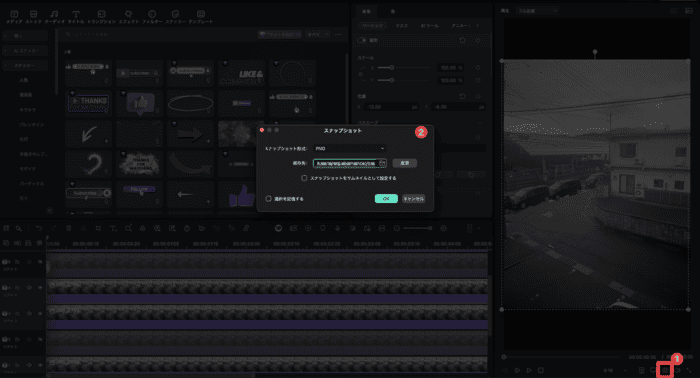700x378 pixels.
Task: Click the sticker search field
Action: 158,34
